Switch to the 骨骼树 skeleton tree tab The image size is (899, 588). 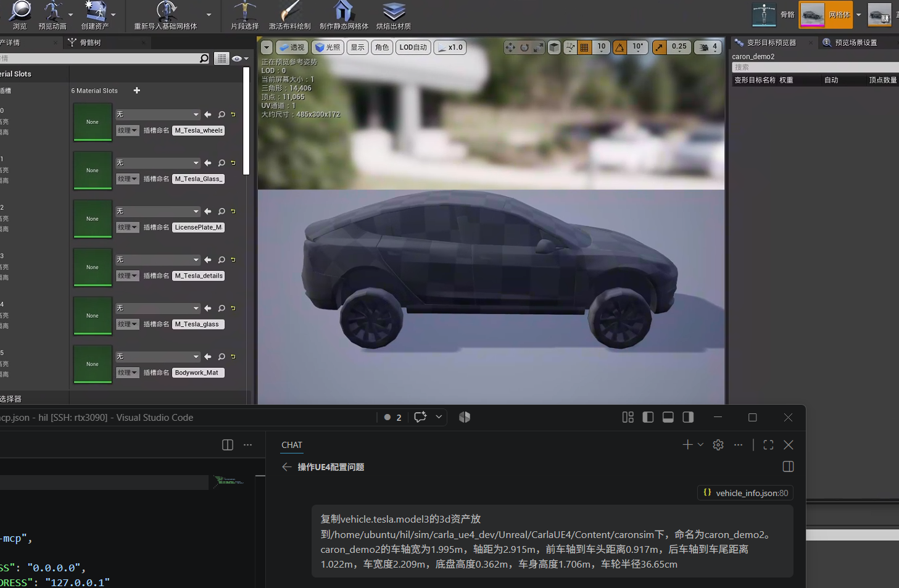click(90, 43)
